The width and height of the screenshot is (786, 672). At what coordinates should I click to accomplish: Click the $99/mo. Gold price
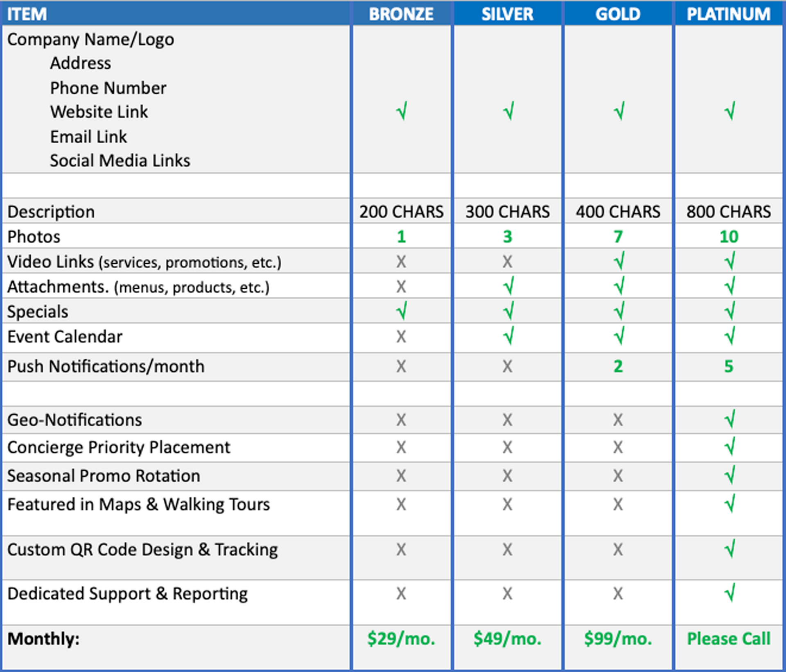click(618, 638)
